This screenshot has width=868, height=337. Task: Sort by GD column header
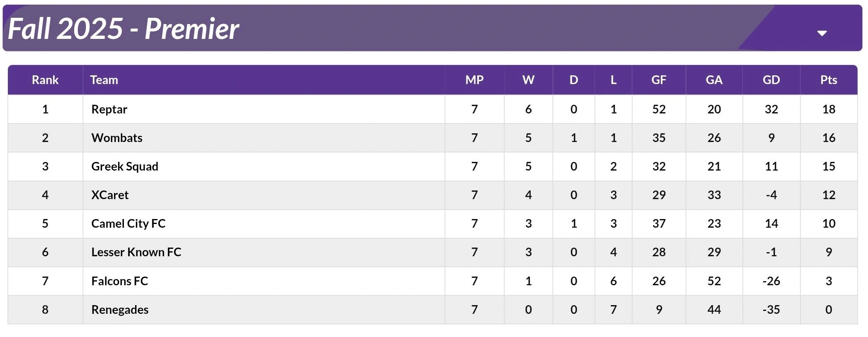point(771,80)
